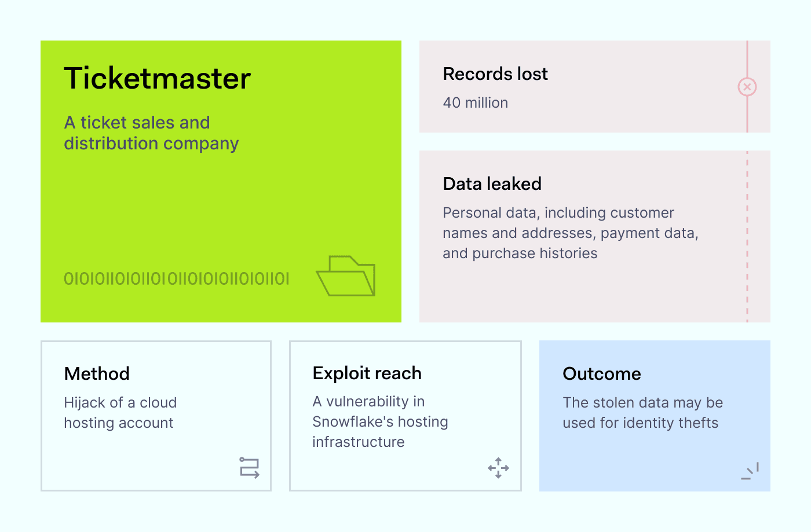Toggle visibility of the Records lost figure
The image size is (811, 532).
tap(475, 102)
